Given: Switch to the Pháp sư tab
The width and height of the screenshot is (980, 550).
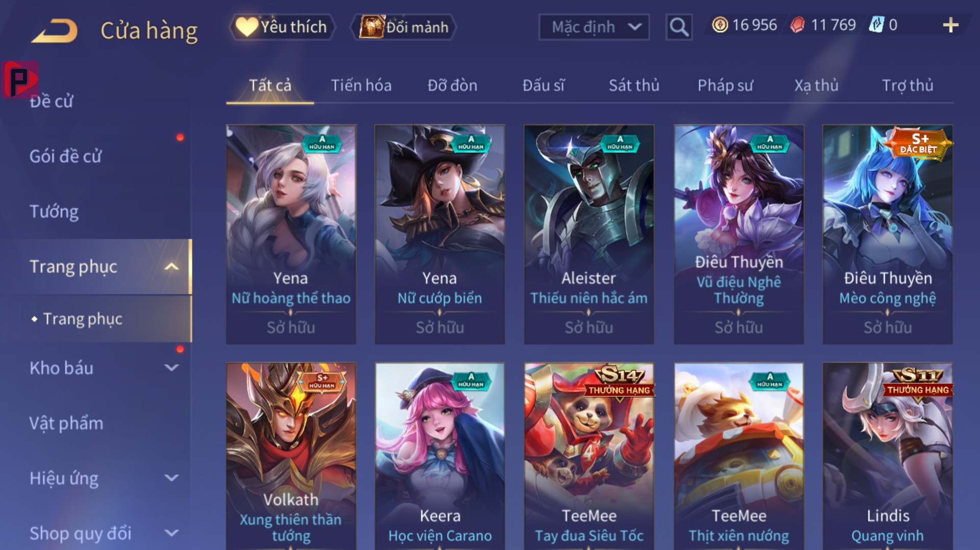Looking at the screenshot, I should (725, 85).
